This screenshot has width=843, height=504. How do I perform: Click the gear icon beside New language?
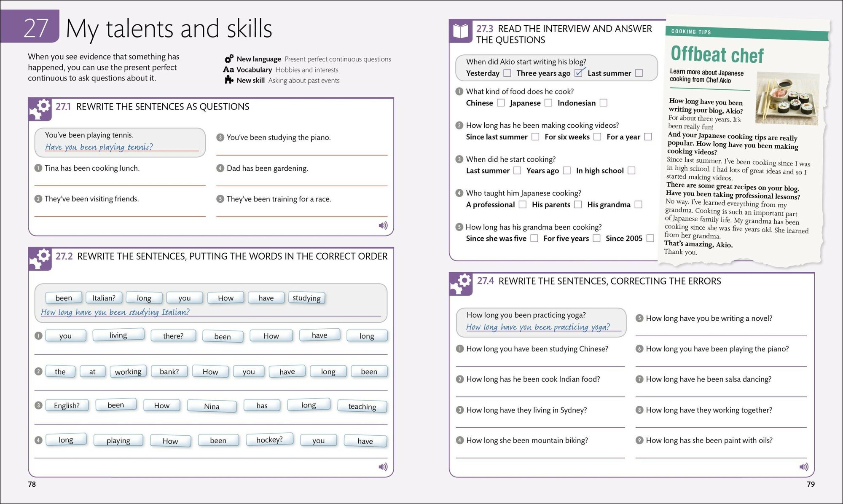229,59
